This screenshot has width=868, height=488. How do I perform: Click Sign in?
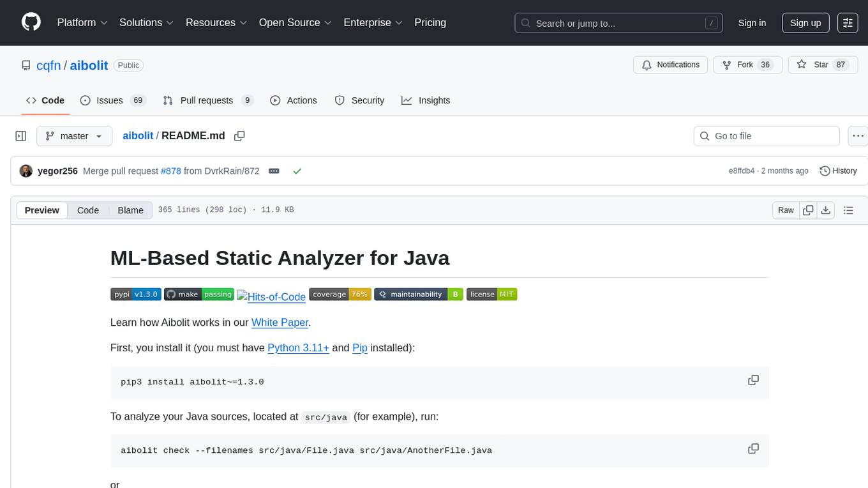[752, 23]
